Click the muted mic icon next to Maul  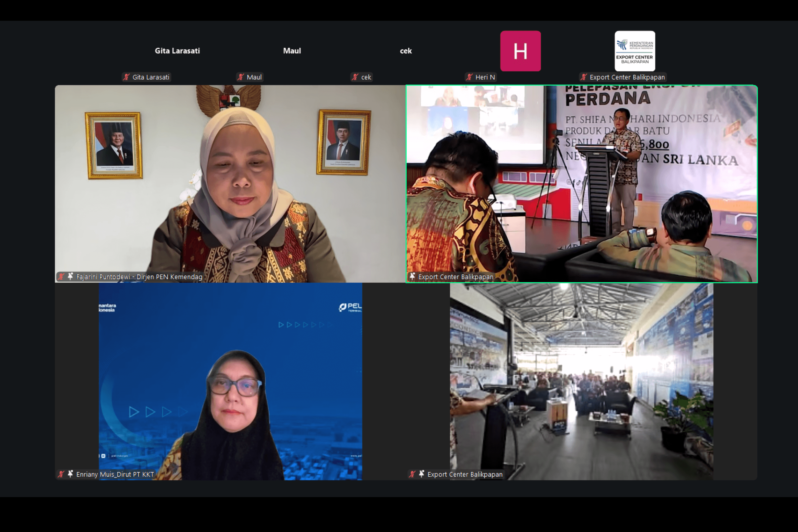(241, 77)
